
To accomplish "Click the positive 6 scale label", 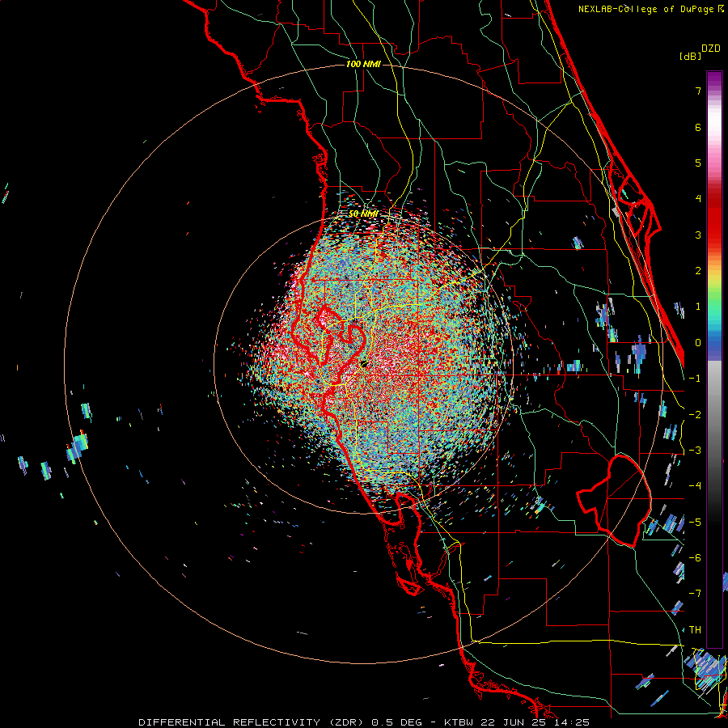I will [698, 127].
